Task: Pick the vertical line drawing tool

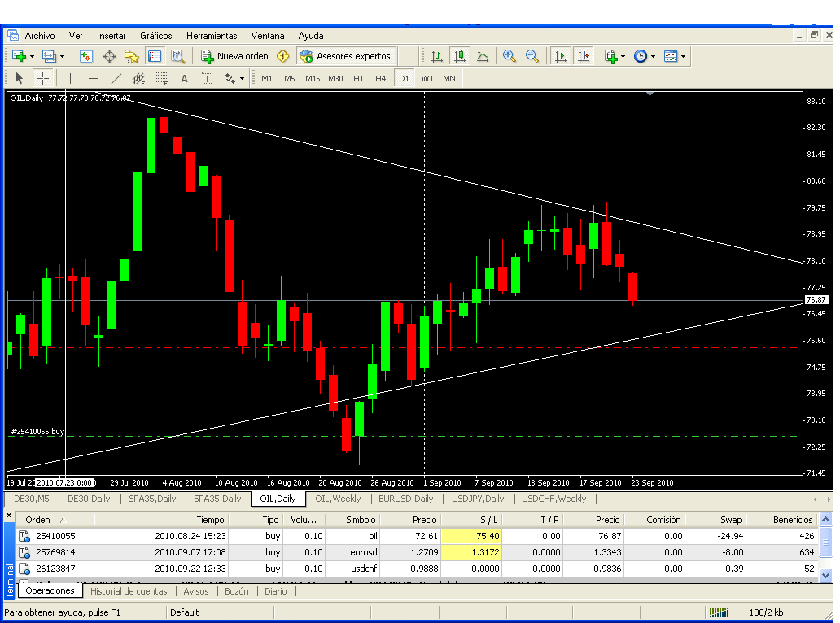Action: (70, 79)
